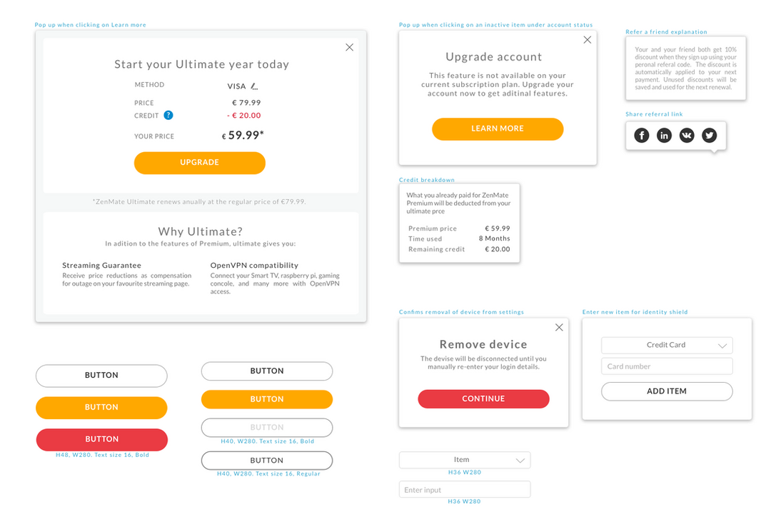Click the VK share icon
Screen dimensions: 771x532
pyautogui.click(x=687, y=135)
